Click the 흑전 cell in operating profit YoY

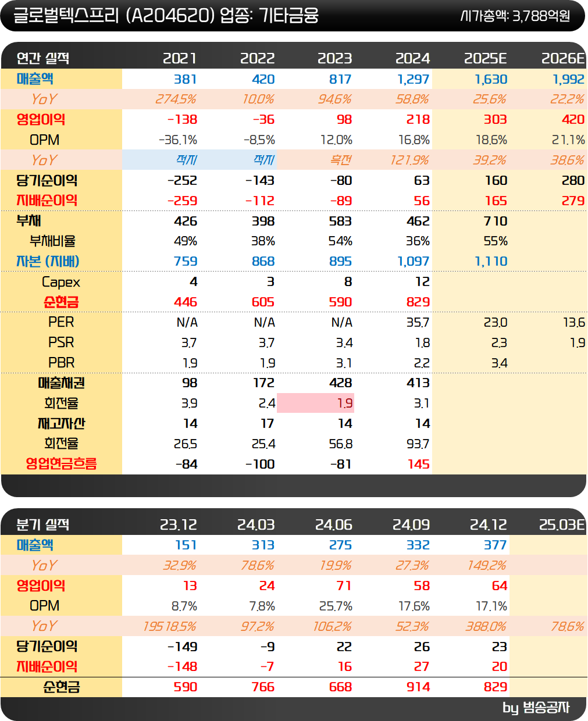tap(341, 160)
